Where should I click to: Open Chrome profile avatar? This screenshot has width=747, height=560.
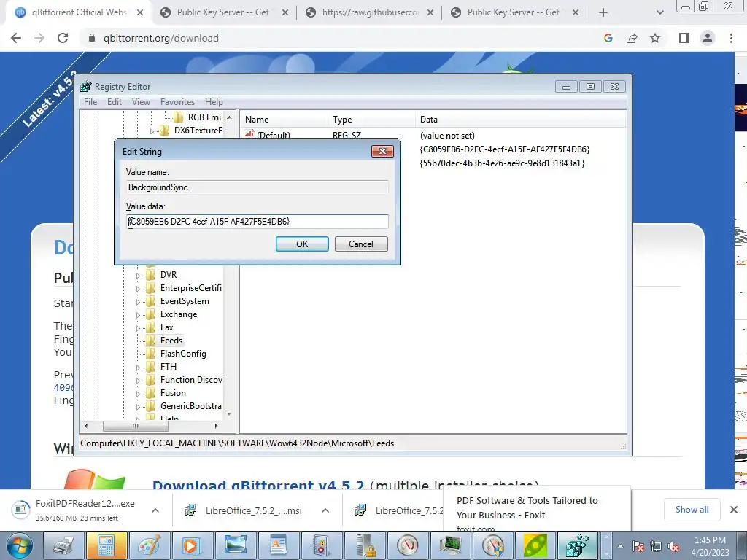tap(708, 38)
